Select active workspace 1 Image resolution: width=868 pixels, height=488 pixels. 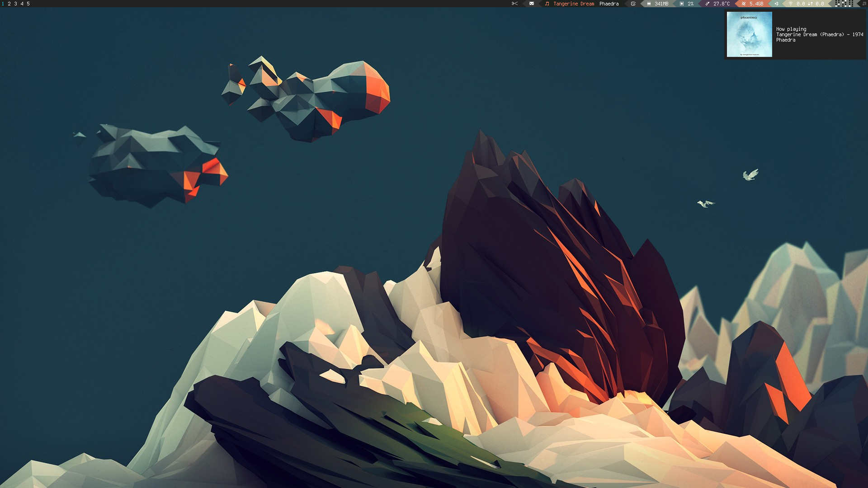coord(3,4)
